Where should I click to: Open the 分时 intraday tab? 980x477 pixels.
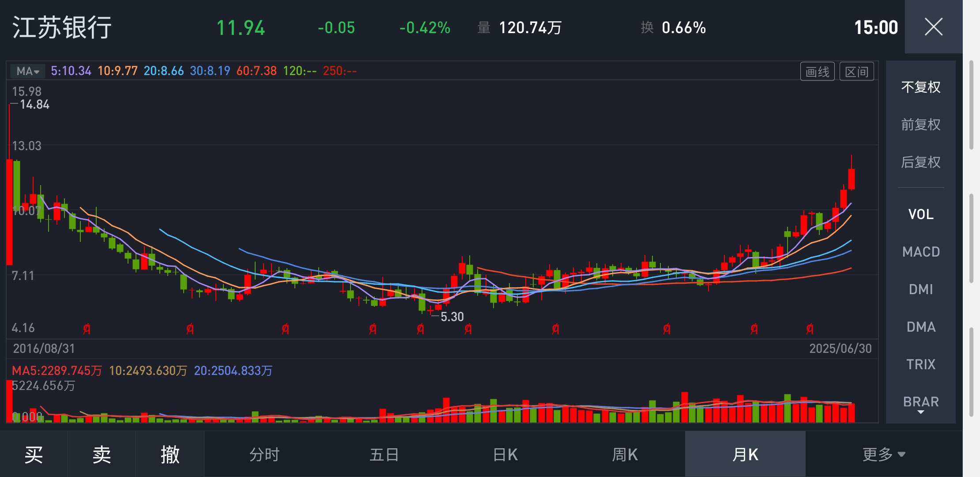click(x=264, y=454)
